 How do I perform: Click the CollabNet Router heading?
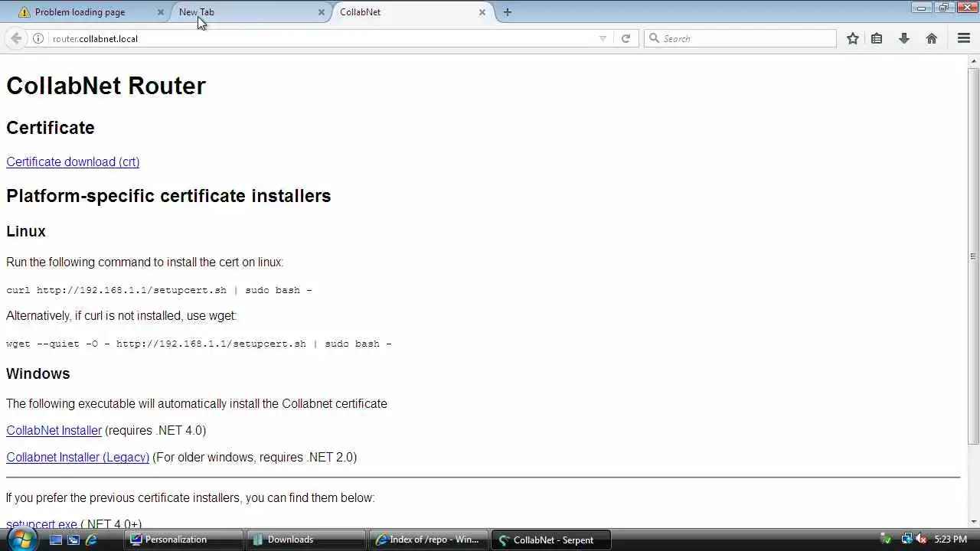106,86
